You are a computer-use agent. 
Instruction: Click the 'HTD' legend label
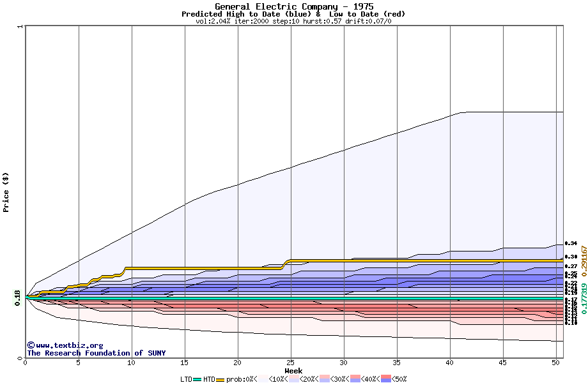(209, 379)
